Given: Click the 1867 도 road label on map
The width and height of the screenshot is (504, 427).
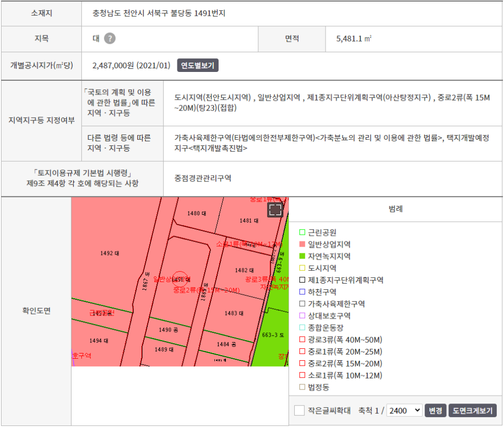Looking at the screenshot, I should 146,281.
